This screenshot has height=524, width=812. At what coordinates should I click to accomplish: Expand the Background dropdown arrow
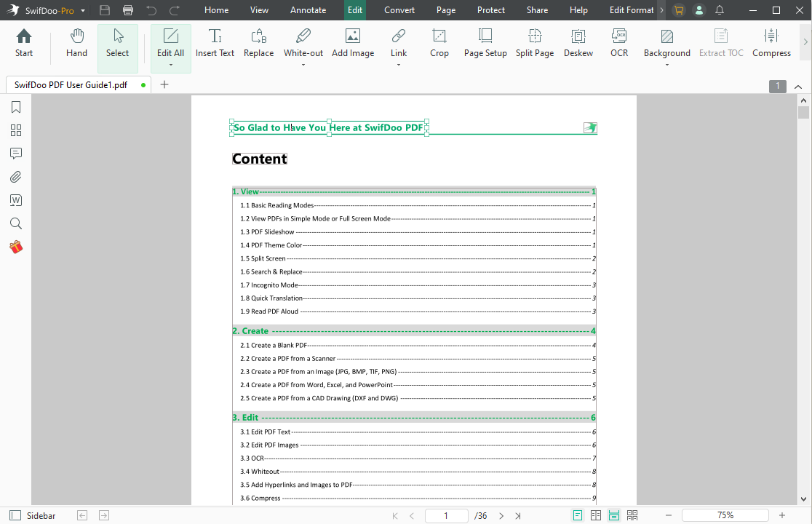click(x=667, y=65)
